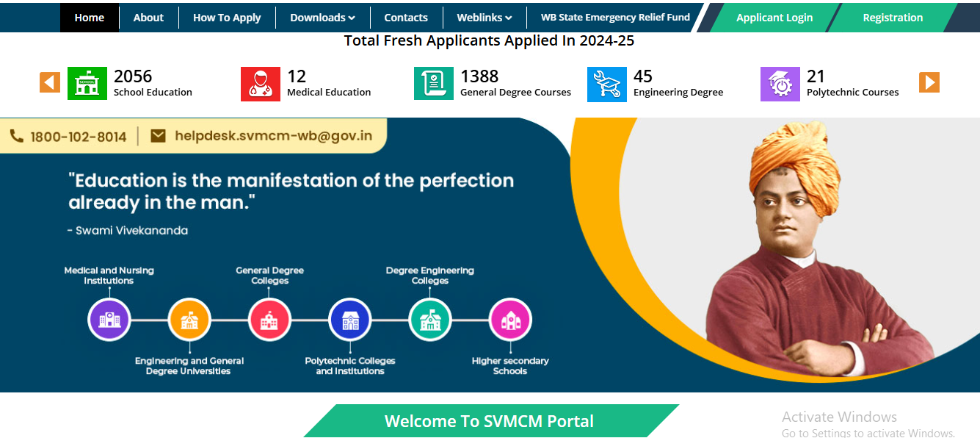Click the blue Engineering Degree tools icon

pos(607,84)
